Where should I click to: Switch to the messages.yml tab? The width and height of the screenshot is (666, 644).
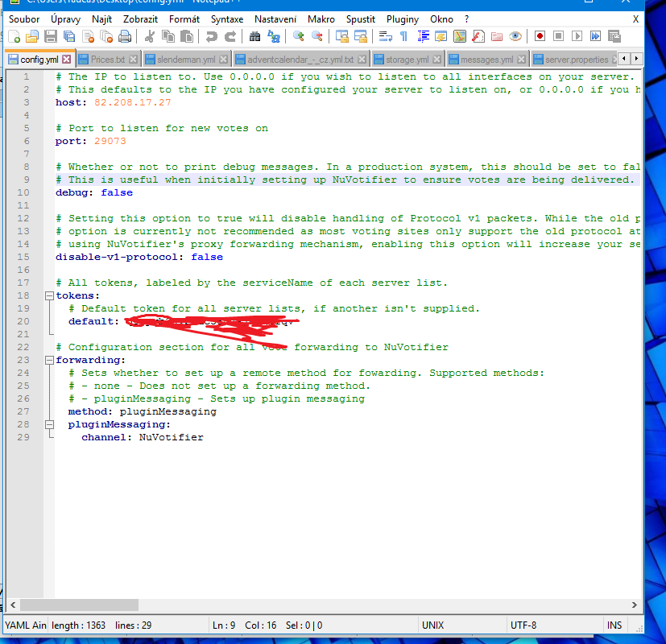click(486, 60)
